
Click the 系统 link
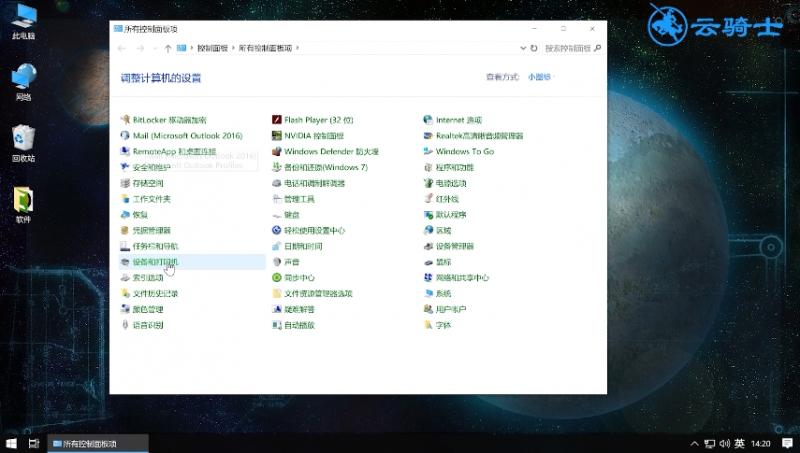point(443,294)
